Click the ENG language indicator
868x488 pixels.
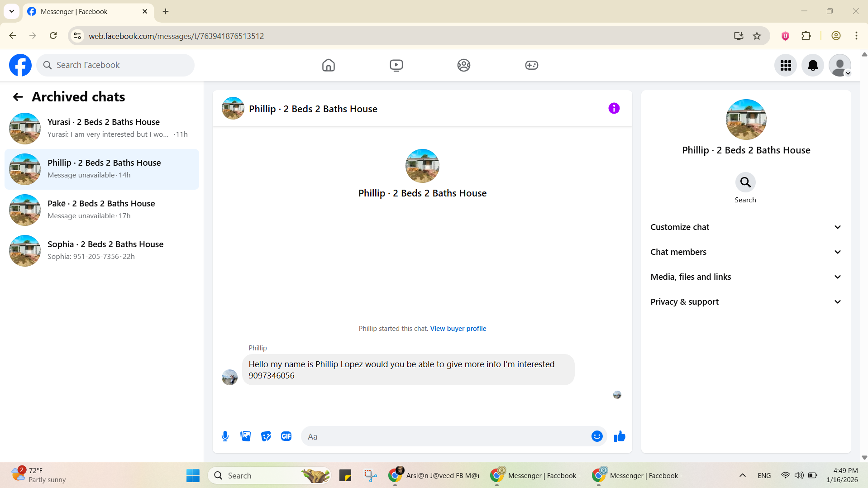(x=764, y=475)
